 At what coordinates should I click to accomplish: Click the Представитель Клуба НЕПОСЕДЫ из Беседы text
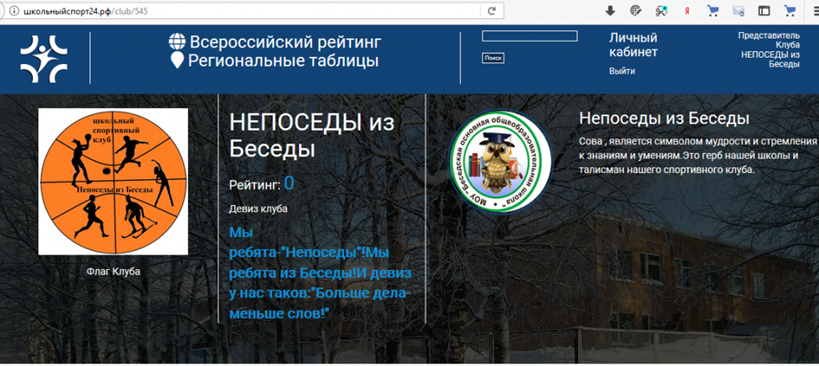point(769,50)
